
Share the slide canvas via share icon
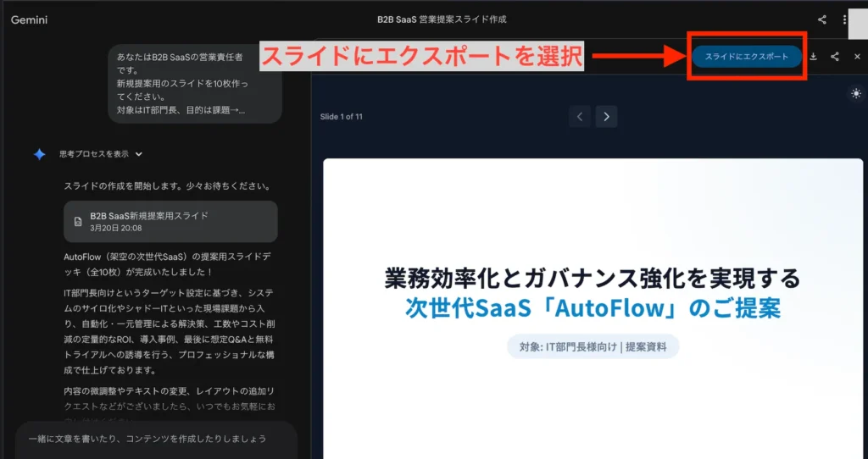tap(835, 57)
